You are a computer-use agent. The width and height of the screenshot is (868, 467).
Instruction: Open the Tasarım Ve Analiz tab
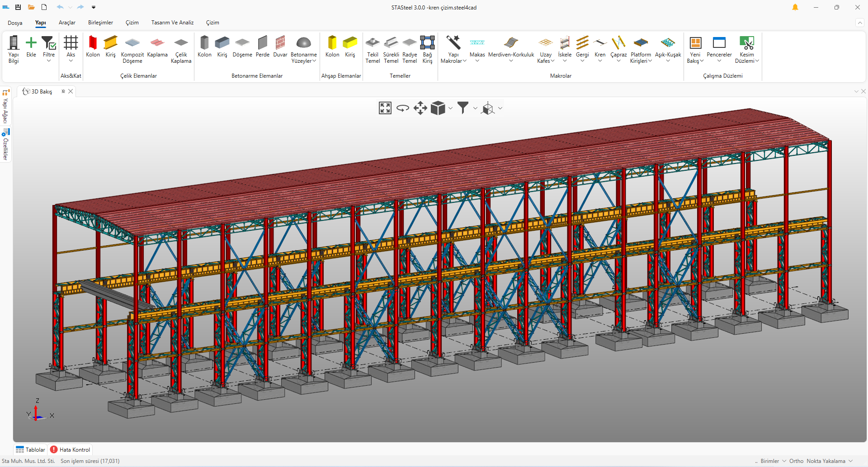pos(172,23)
